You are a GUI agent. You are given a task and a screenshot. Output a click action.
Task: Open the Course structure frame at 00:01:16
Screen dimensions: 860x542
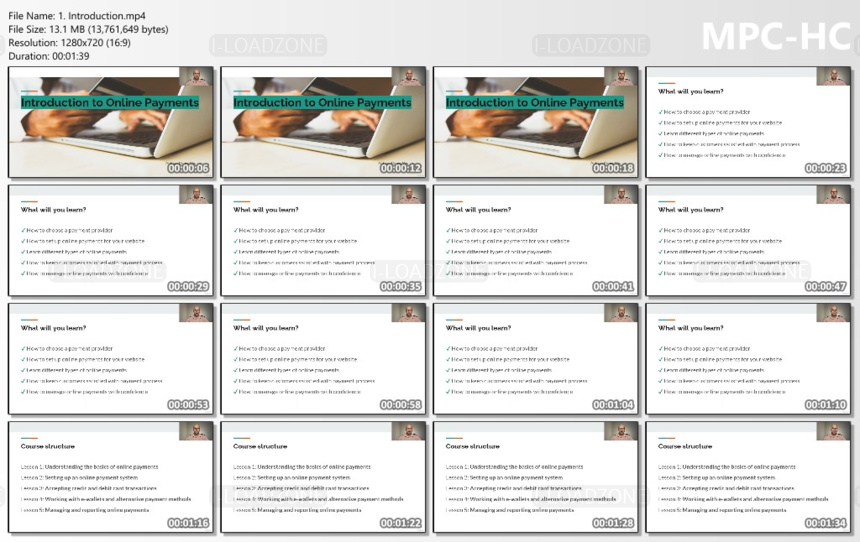click(x=111, y=477)
